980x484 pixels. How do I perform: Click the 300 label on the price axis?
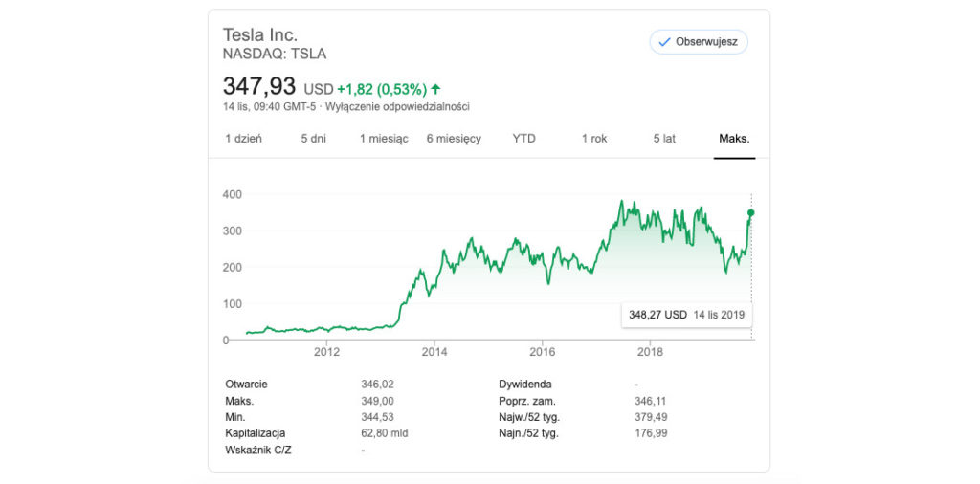pyautogui.click(x=231, y=231)
